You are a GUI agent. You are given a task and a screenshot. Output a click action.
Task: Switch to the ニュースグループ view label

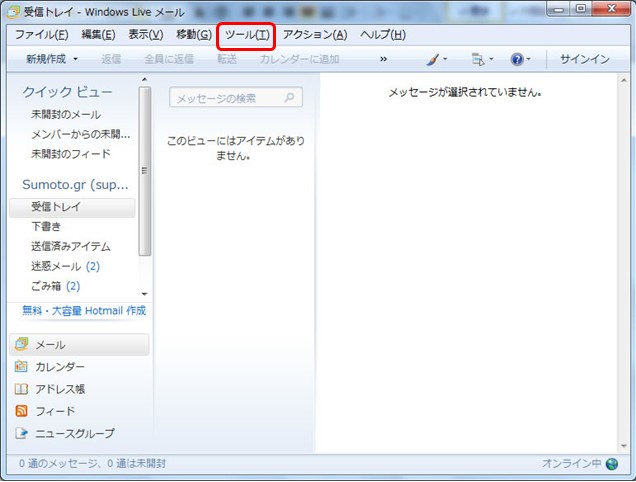(x=75, y=433)
